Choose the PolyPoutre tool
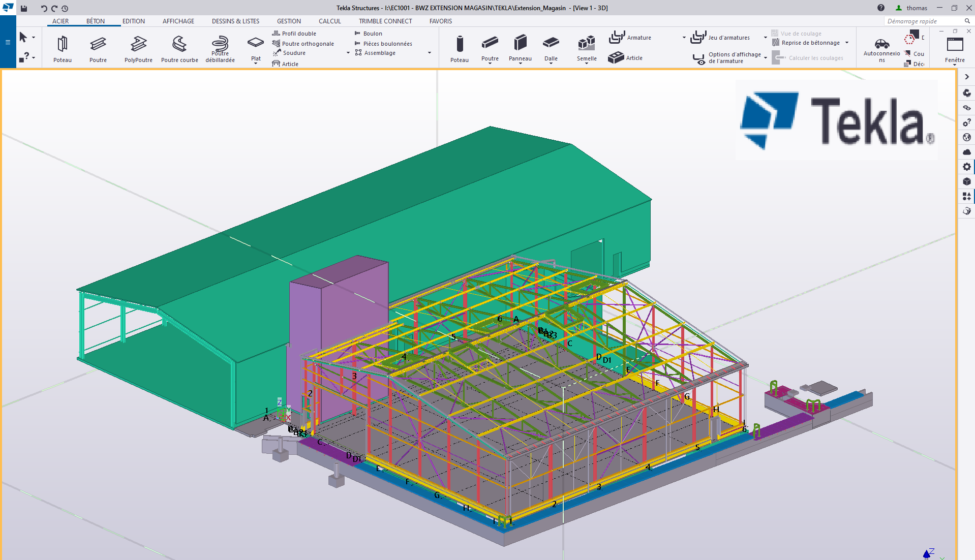Screen dimensions: 975x560 pos(138,49)
